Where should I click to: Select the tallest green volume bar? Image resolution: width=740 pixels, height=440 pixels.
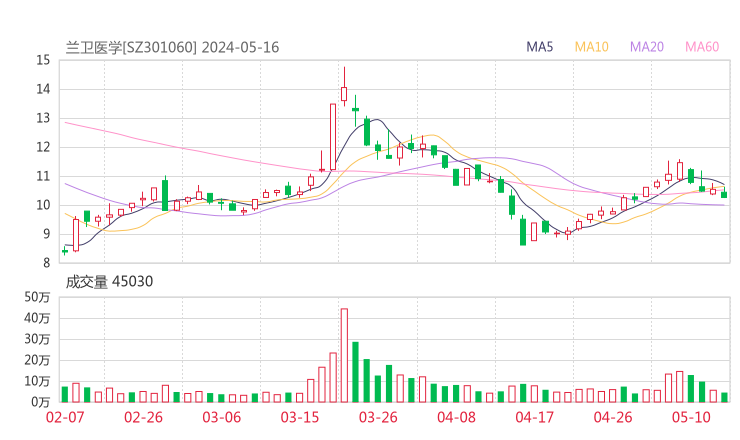pyautogui.click(x=355, y=372)
